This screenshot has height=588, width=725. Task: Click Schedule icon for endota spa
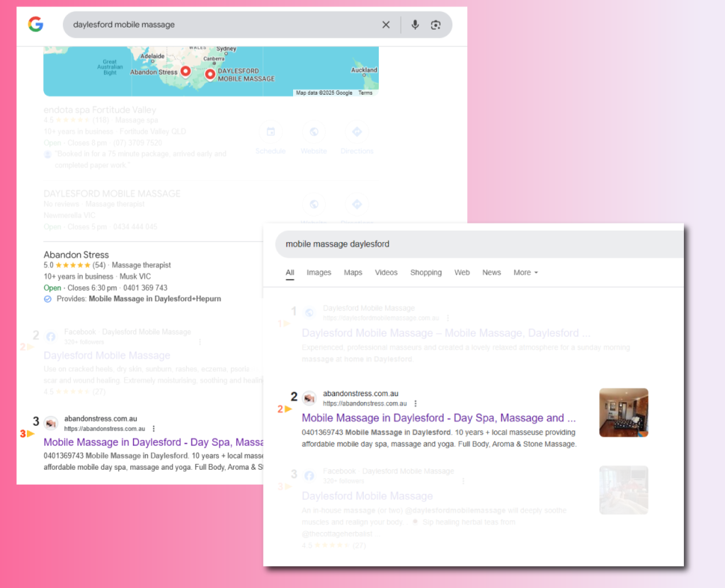tap(270, 132)
